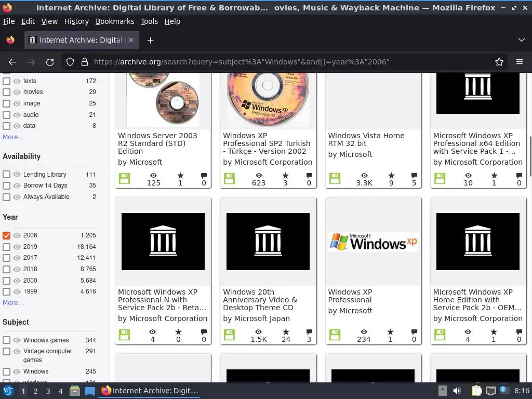The height and width of the screenshot is (399, 532).
Task: Check the texts media type checkbox
Action: tap(6, 81)
